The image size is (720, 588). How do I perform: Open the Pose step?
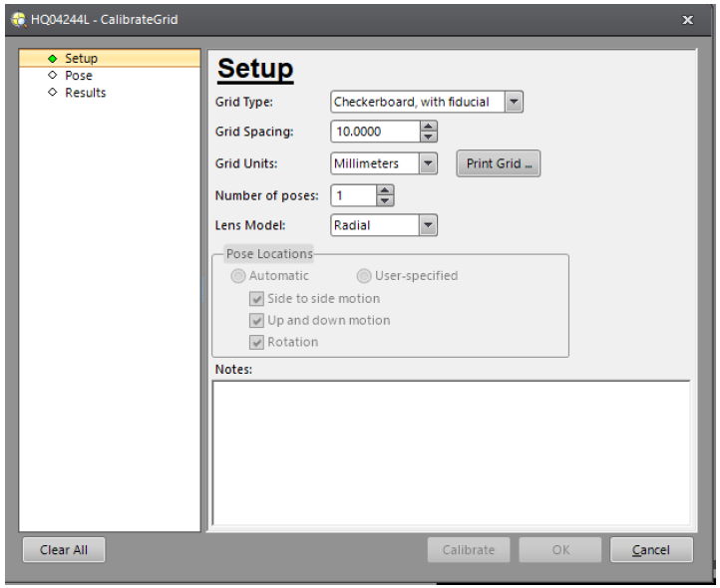[79, 76]
